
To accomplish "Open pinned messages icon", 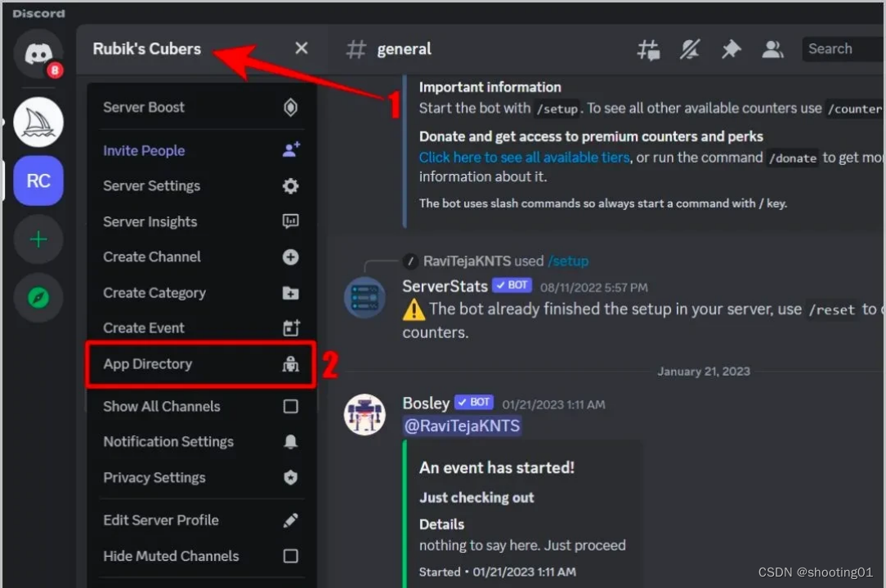I will tap(732, 49).
